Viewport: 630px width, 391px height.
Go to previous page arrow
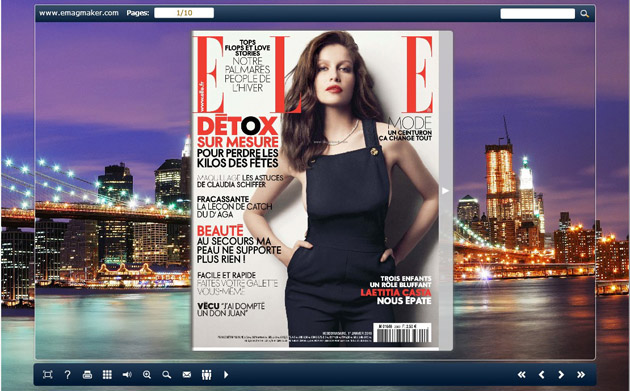[x=542, y=375]
